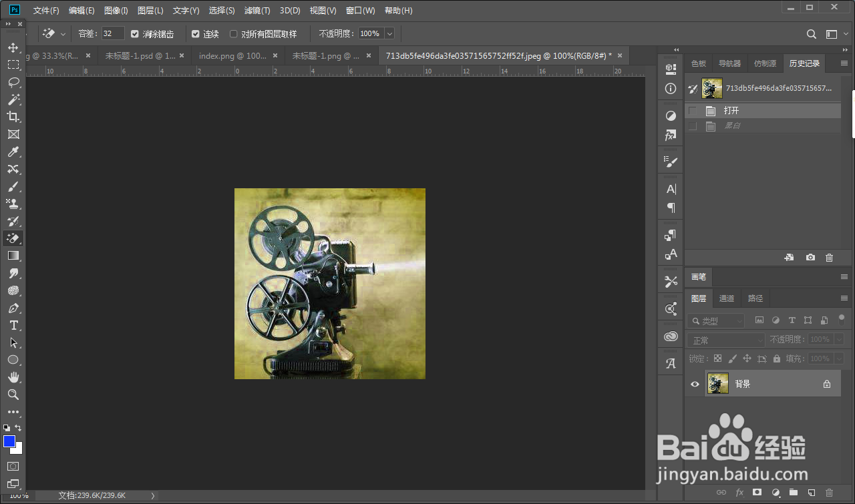Select the History Brush tool
This screenshot has height=504, width=855.
(13, 221)
